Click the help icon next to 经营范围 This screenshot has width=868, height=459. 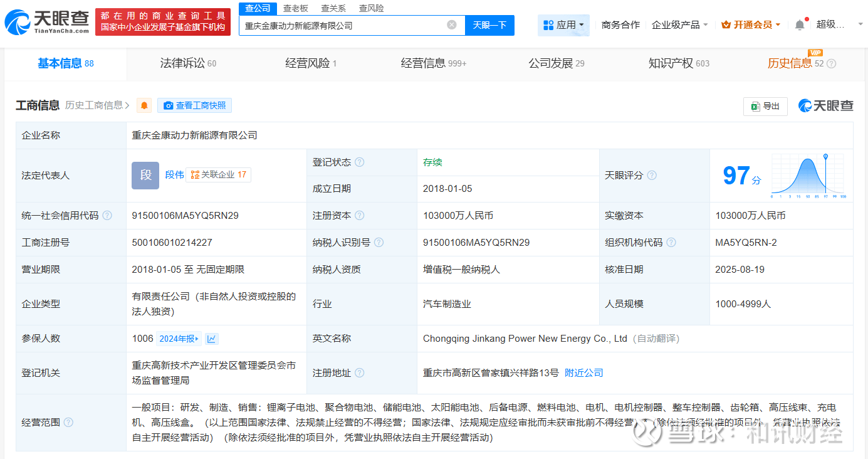(x=68, y=423)
